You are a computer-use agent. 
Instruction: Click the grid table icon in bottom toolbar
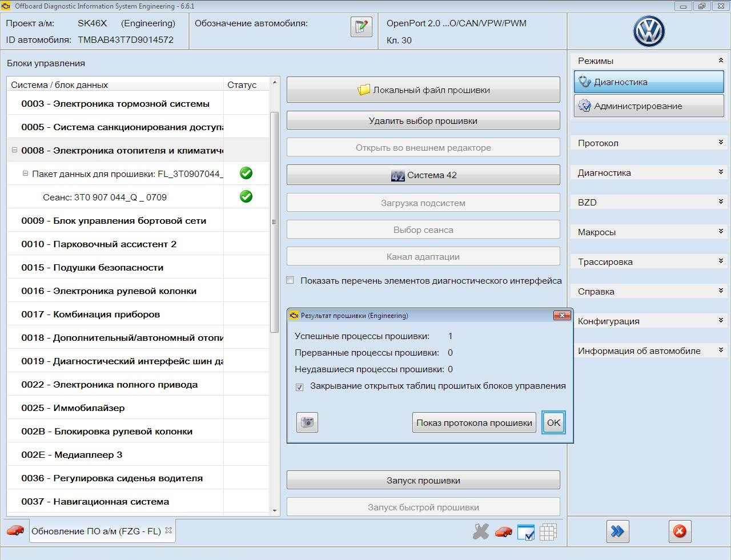click(548, 532)
